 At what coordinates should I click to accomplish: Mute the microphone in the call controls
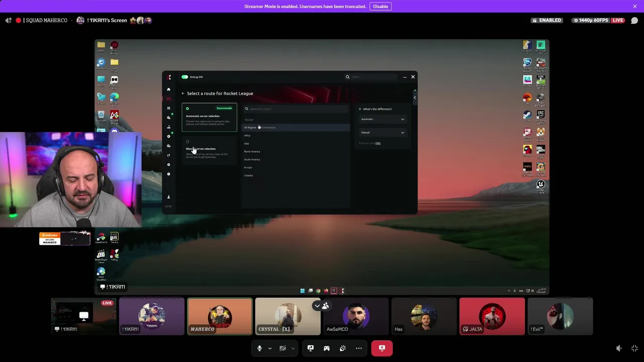260,348
